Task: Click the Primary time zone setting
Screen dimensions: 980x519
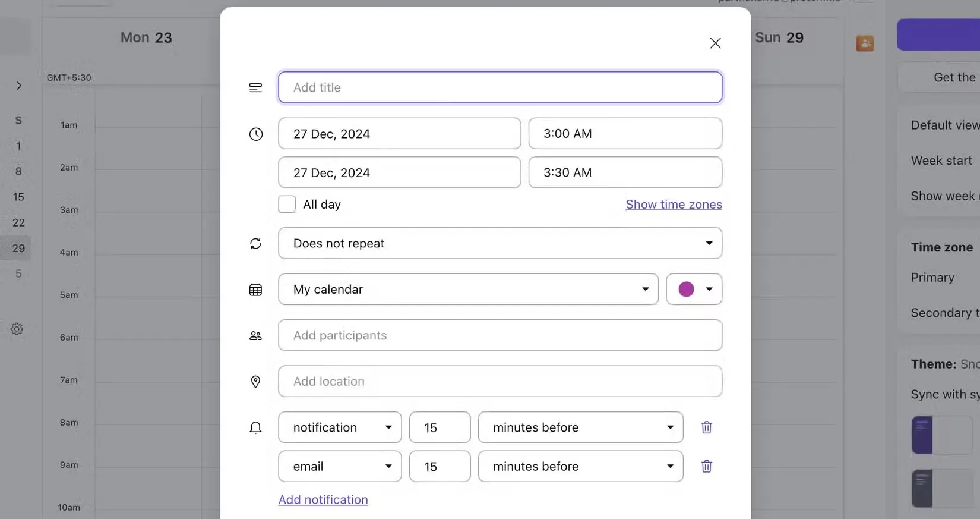Action: tap(932, 278)
